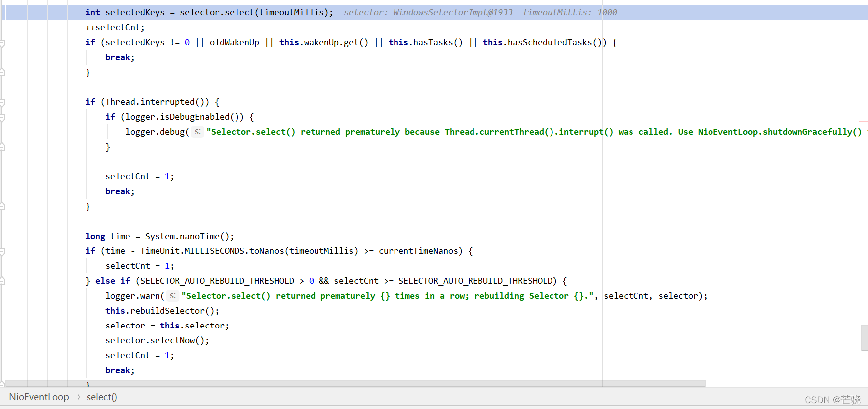Viewport: 868px width, 409px height.
Task: Open the select() breadcrumb
Action: tap(102, 397)
